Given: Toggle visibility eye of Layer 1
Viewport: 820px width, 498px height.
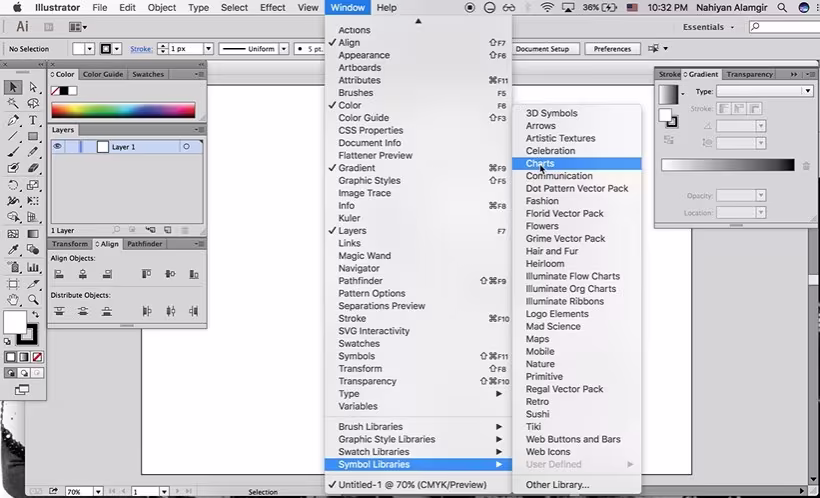Looking at the screenshot, I should [x=57, y=147].
